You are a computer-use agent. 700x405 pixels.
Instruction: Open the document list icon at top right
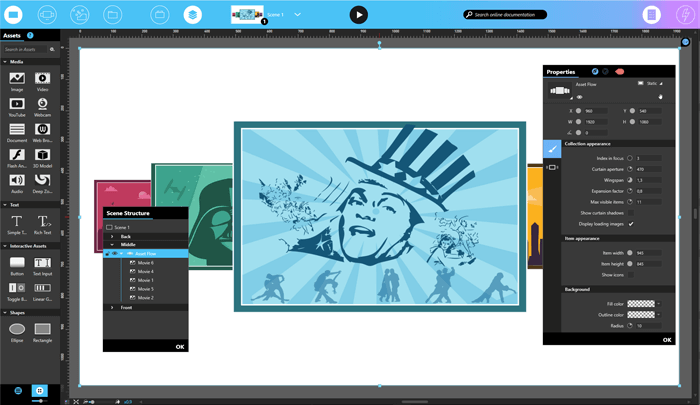pyautogui.click(x=651, y=15)
